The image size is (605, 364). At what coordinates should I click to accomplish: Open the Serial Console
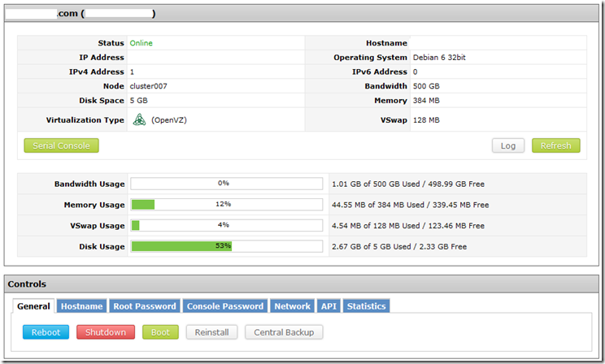pos(61,145)
